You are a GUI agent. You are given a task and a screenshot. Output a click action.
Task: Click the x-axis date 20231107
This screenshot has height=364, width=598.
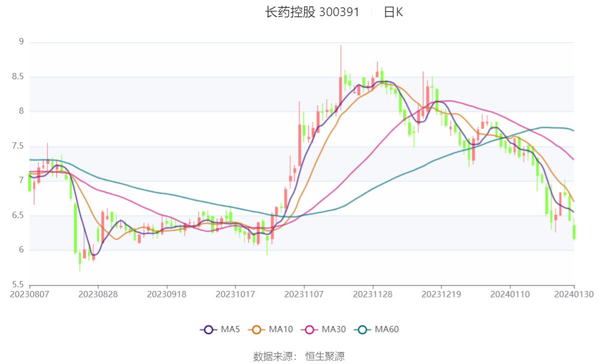[304, 295]
